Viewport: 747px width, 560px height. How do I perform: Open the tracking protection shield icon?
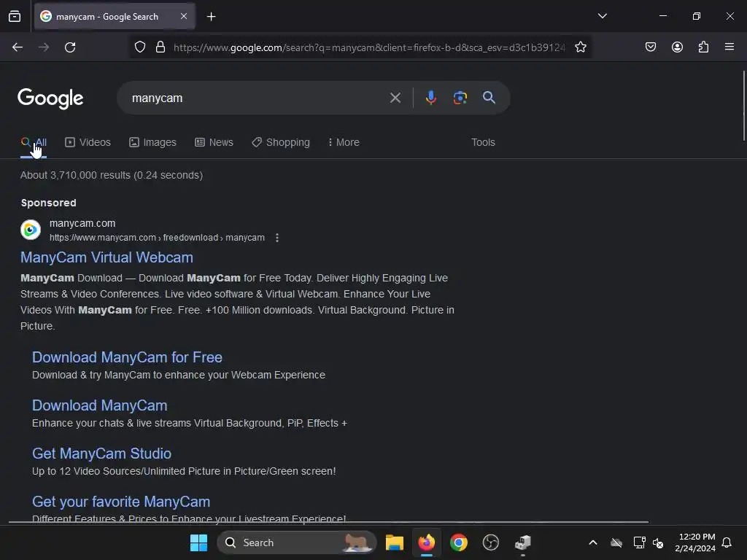pyautogui.click(x=139, y=47)
